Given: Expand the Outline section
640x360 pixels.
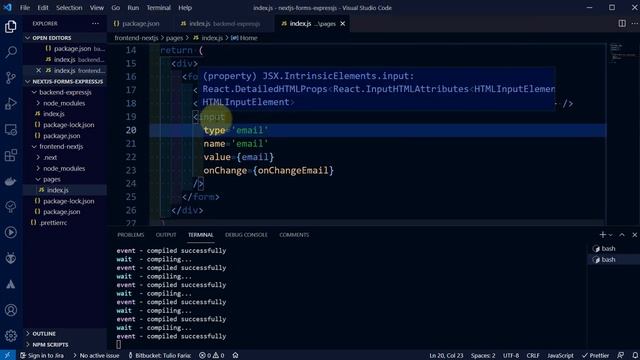Looking at the screenshot, I should 44,333.
